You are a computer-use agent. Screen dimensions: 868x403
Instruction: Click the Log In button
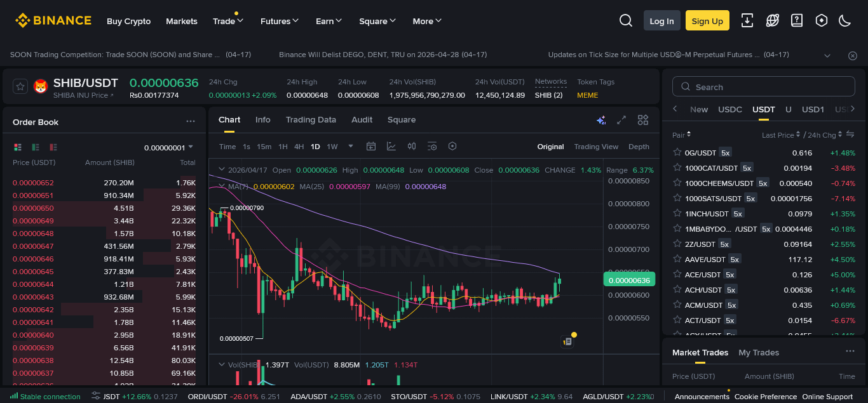(661, 21)
